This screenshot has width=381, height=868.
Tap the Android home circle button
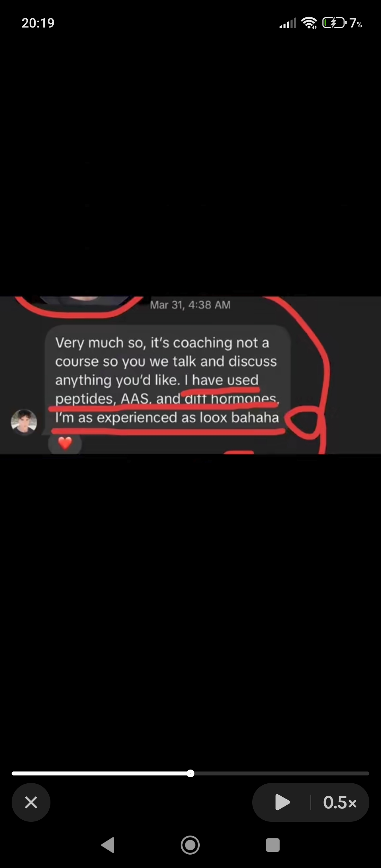click(190, 845)
